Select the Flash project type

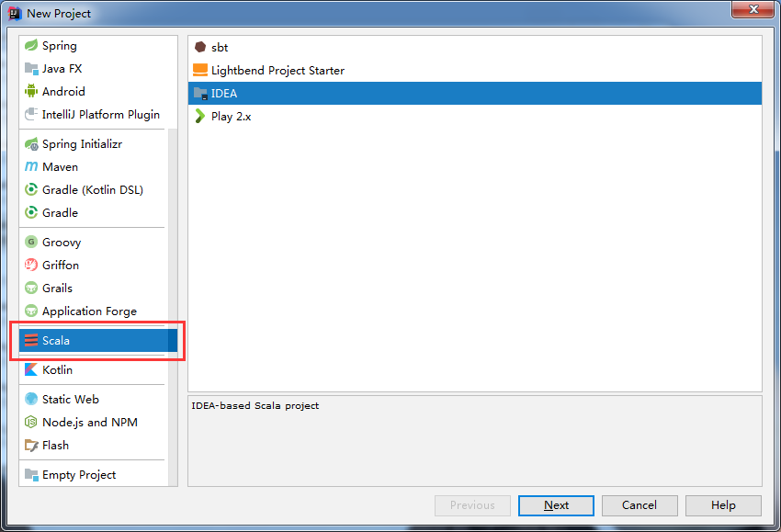click(x=55, y=446)
